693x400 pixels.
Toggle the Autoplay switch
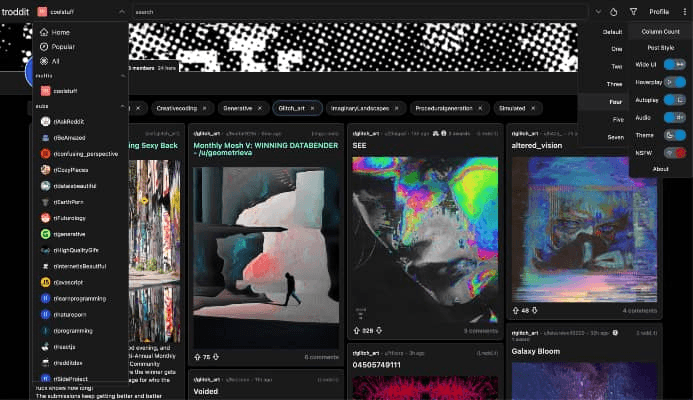(x=675, y=100)
